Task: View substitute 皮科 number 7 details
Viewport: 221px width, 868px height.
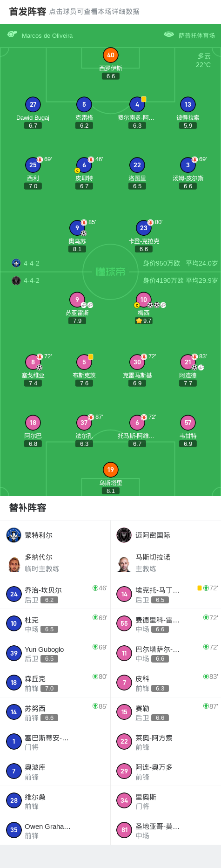Action: pyautogui.click(x=166, y=683)
